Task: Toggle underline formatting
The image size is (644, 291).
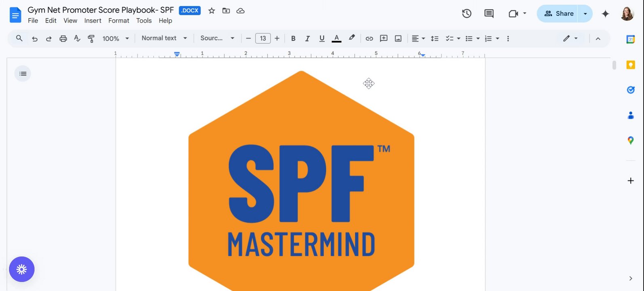Action: coord(322,38)
